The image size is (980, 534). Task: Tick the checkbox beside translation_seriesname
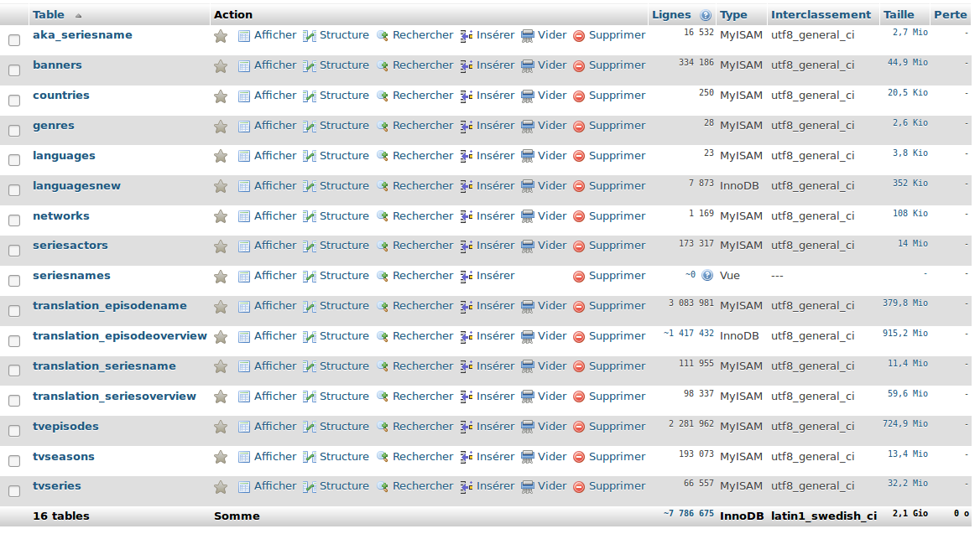(14, 371)
